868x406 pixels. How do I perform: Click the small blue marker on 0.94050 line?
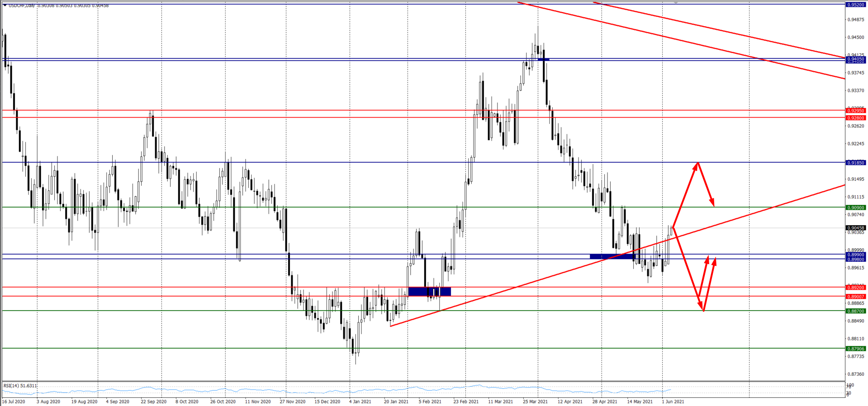[x=543, y=59]
